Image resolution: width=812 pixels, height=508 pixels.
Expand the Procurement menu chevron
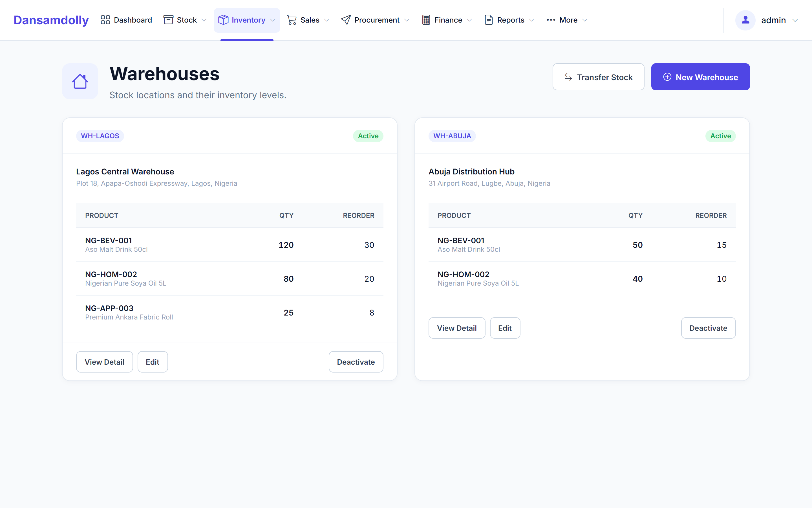coord(407,20)
